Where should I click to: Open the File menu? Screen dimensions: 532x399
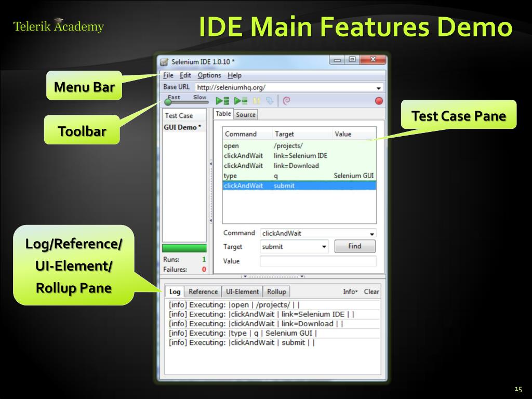(x=168, y=75)
